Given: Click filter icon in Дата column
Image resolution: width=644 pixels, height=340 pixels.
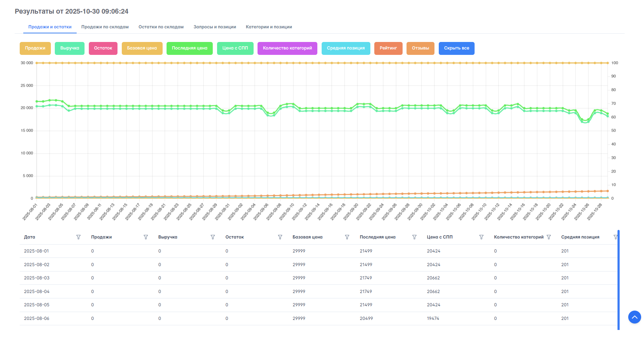Looking at the screenshot, I should coord(78,237).
